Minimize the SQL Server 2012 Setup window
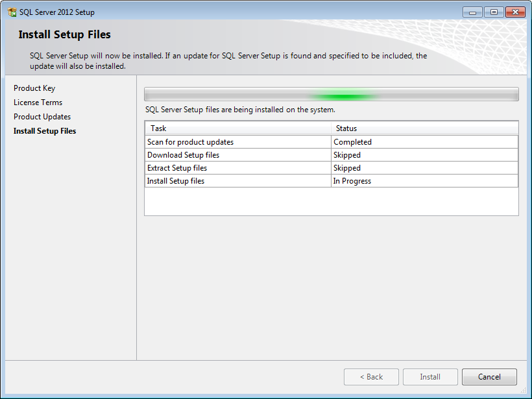Screen dimensions: 532x399 point(472,12)
